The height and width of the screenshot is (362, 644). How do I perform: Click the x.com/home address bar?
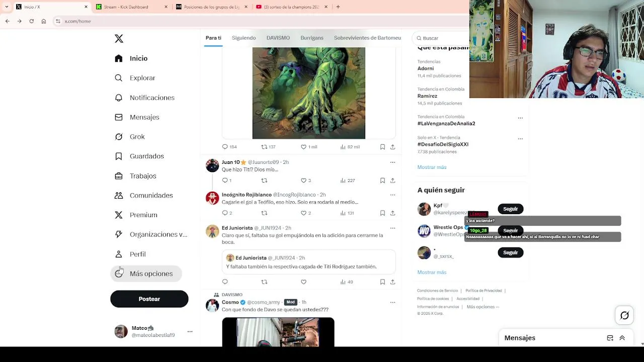(x=262, y=21)
